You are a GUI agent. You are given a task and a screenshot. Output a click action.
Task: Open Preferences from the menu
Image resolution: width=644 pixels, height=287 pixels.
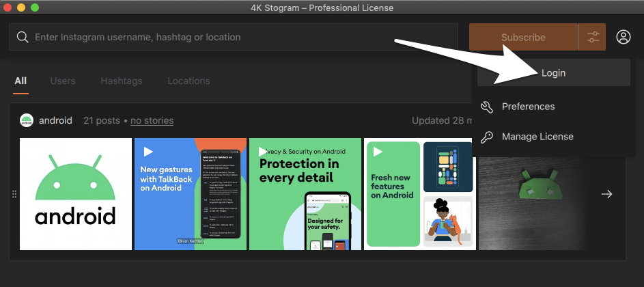tap(528, 107)
